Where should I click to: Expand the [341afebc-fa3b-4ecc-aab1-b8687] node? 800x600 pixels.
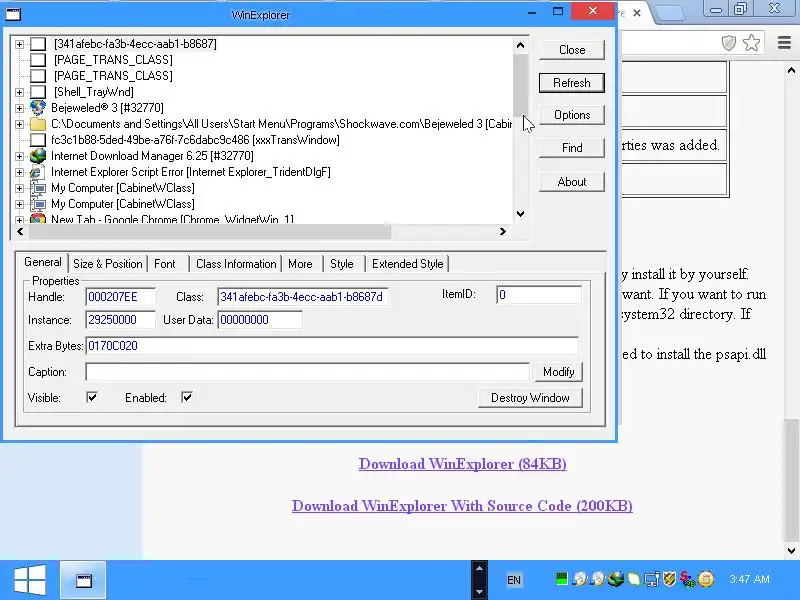(x=19, y=44)
